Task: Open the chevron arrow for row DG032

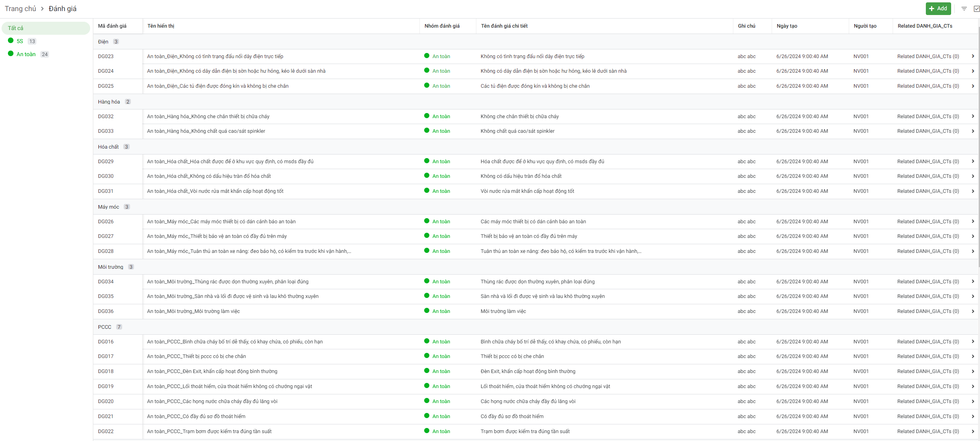Action: 973,117
